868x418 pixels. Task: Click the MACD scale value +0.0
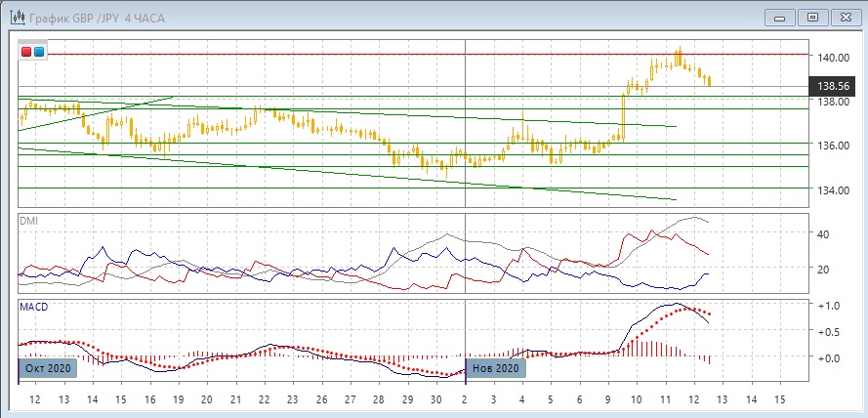click(x=827, y=358)
